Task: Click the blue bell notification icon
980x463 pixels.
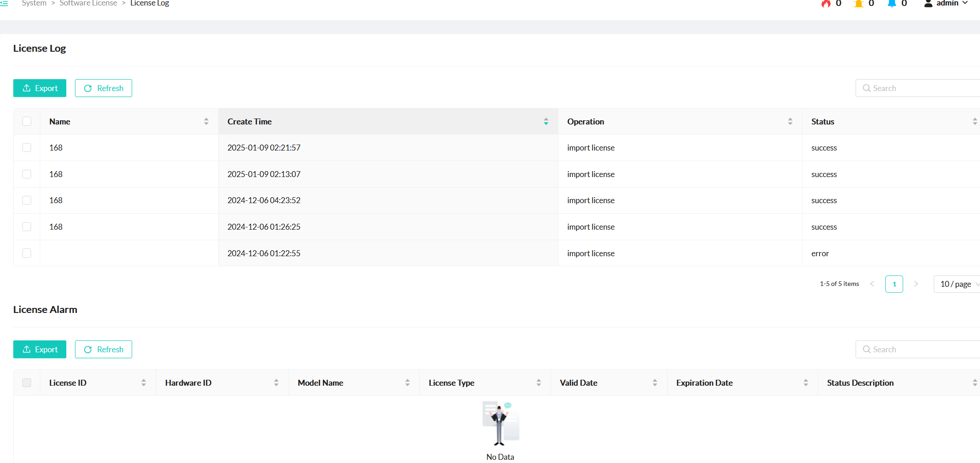Action: 891,4
